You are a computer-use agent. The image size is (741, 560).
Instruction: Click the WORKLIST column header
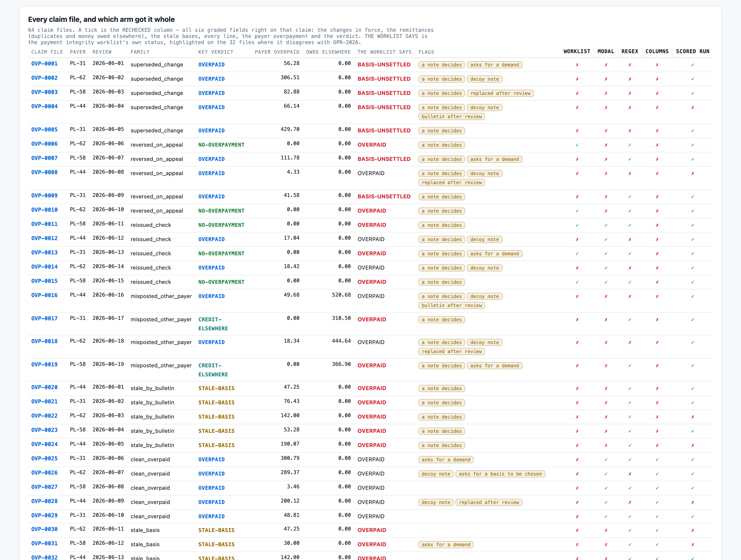point(576,51)
